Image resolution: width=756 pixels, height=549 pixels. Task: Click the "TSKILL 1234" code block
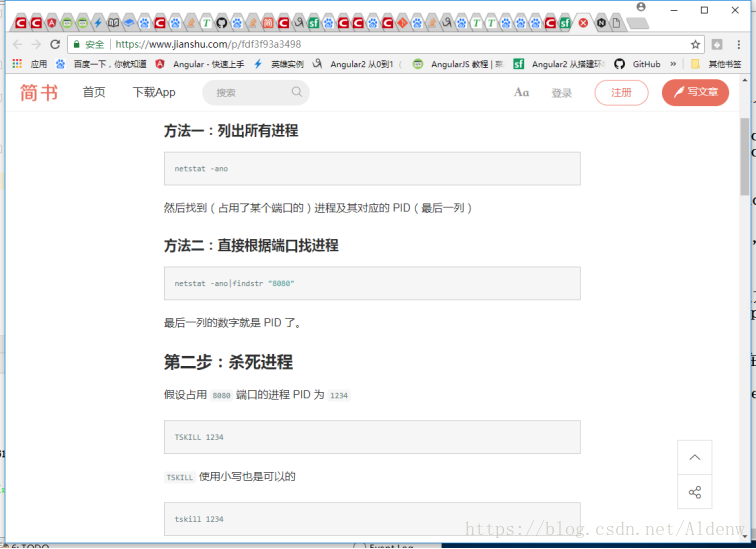point(372,437)
